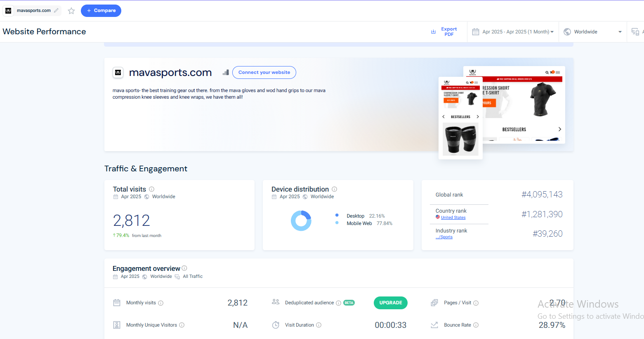644x339 pixels.
Task: Open the Apr 2025 date range dropdown
Action: [513, 32]
